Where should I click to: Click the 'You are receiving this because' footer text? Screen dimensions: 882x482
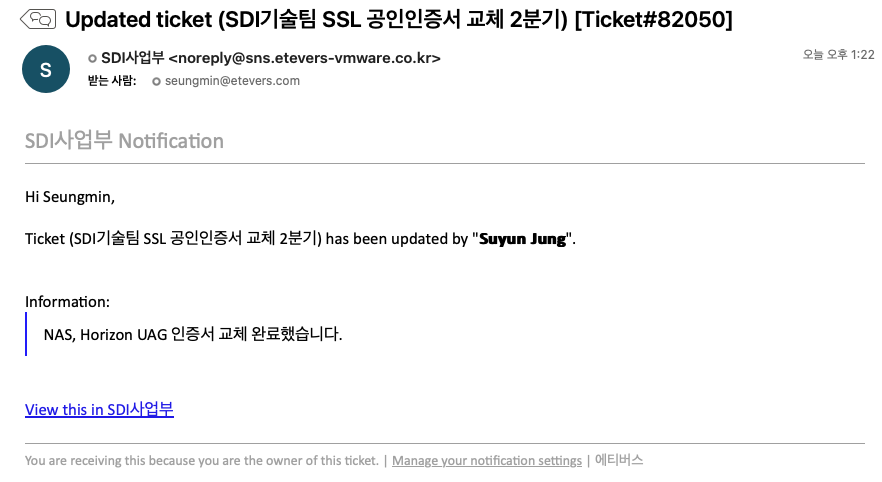[202, 461]
